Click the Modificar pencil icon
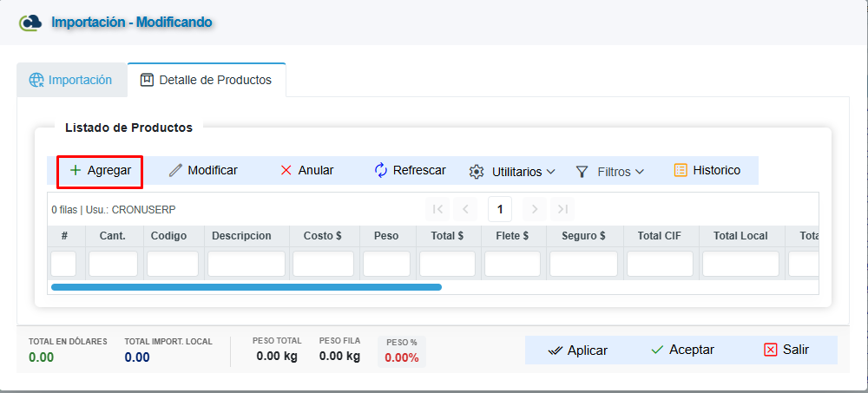The height and width of the screenshot is (393, 868). click(x=175, y=171)
